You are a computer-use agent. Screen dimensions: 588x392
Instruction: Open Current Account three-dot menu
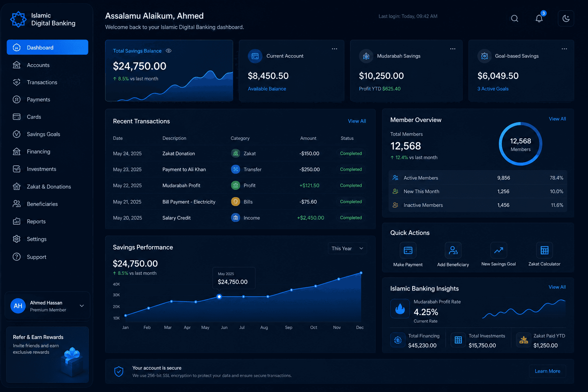[x=334, y=49]
